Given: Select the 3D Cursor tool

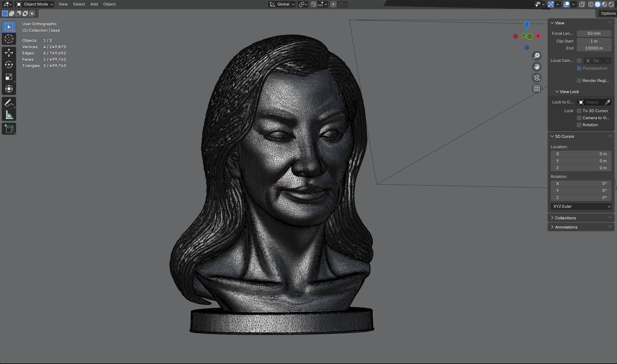Looking at the screenshot, I should click(9, 39).
